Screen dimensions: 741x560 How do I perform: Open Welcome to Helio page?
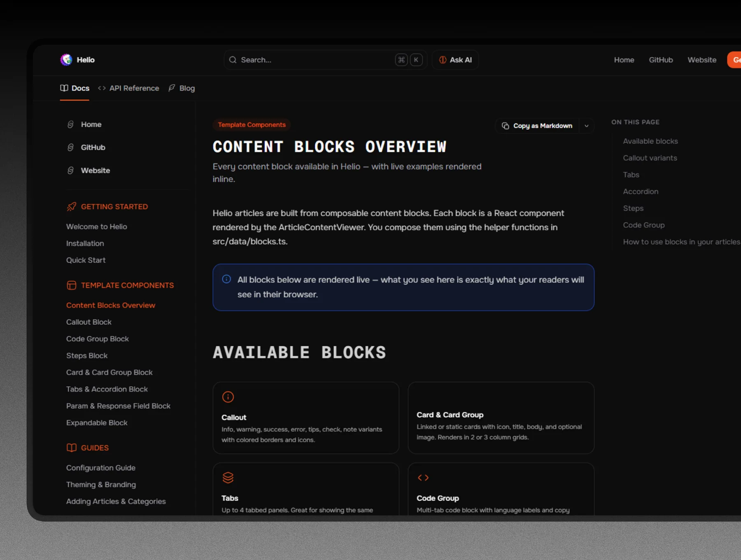coord(97,226)
